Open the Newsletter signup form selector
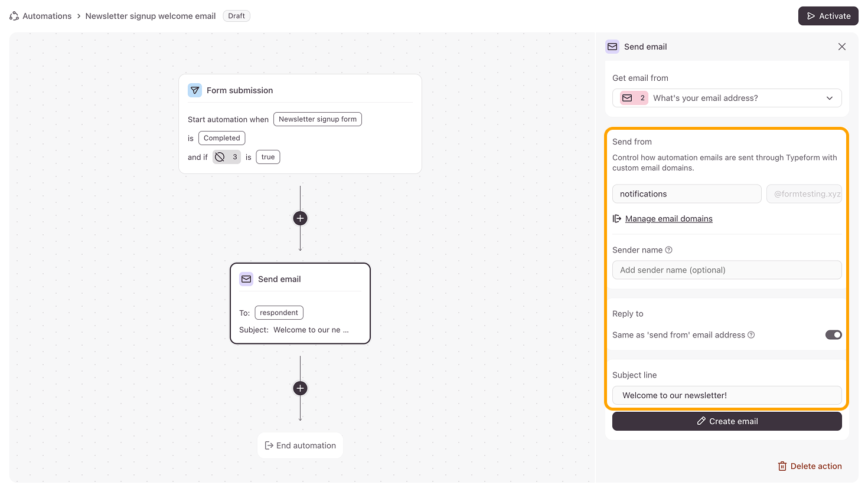The width and height of the screenshot is (868, 492). coord(318,119)
